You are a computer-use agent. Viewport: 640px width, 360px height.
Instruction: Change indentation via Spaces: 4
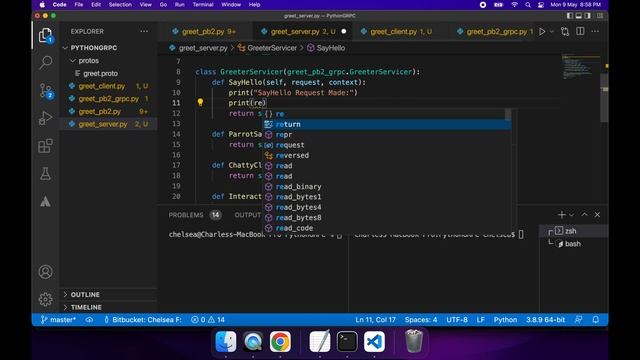tap(421, 320)
